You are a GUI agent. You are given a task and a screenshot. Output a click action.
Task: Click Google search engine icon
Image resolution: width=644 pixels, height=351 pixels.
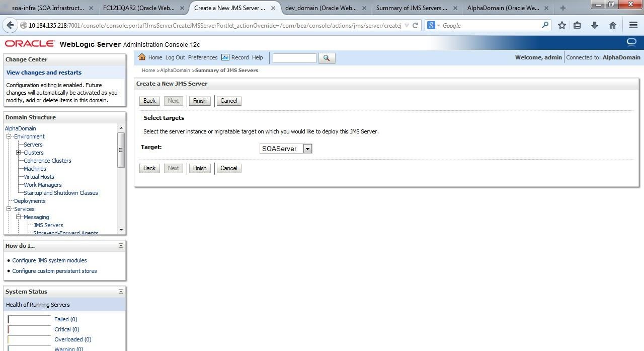[431, 25]
